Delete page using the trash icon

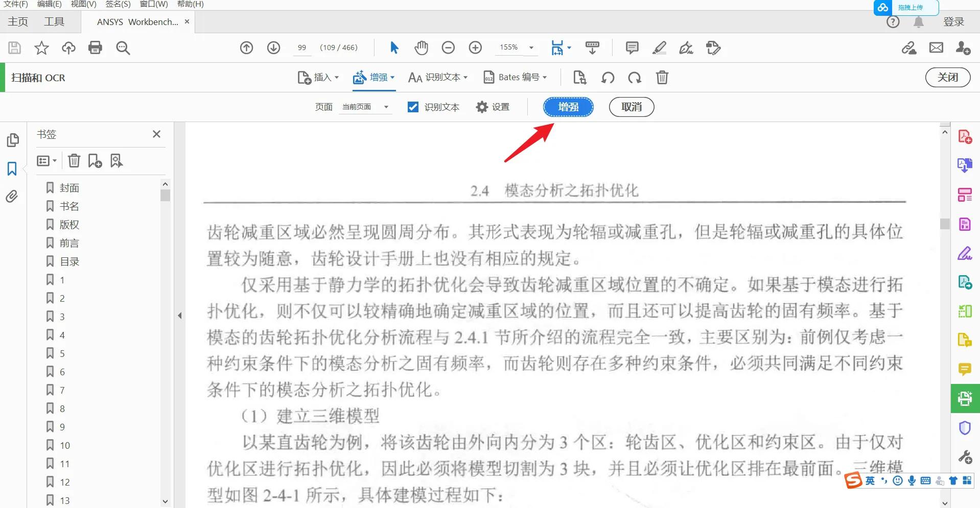(661, 77)
